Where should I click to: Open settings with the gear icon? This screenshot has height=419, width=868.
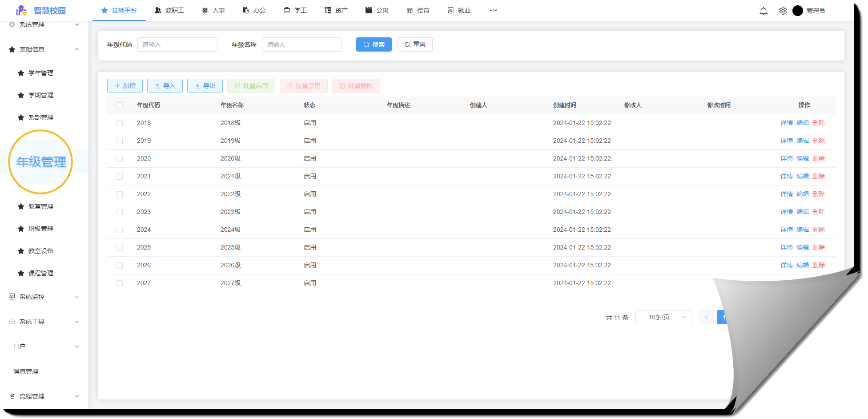click(783, 11)
